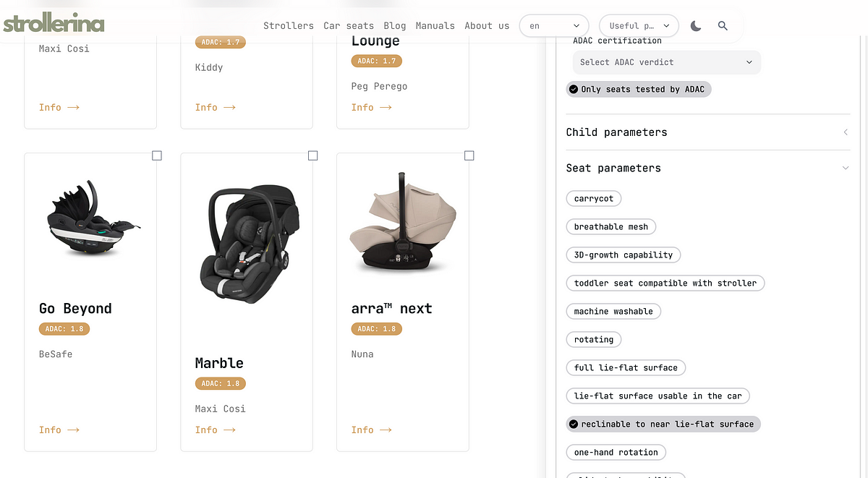
Task: Open the Strollers menu item
Action: pos(289,25)
